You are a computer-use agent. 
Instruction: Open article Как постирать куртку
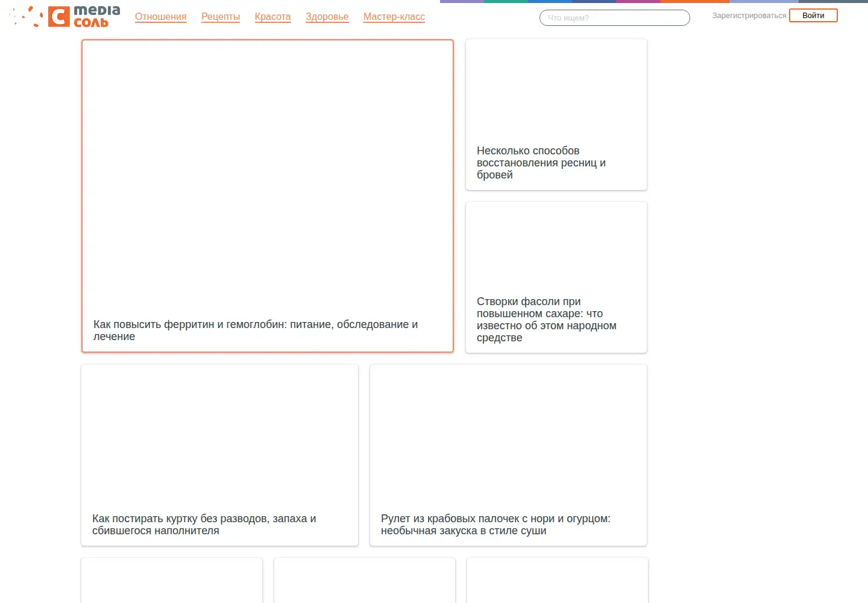pos(204,525)
